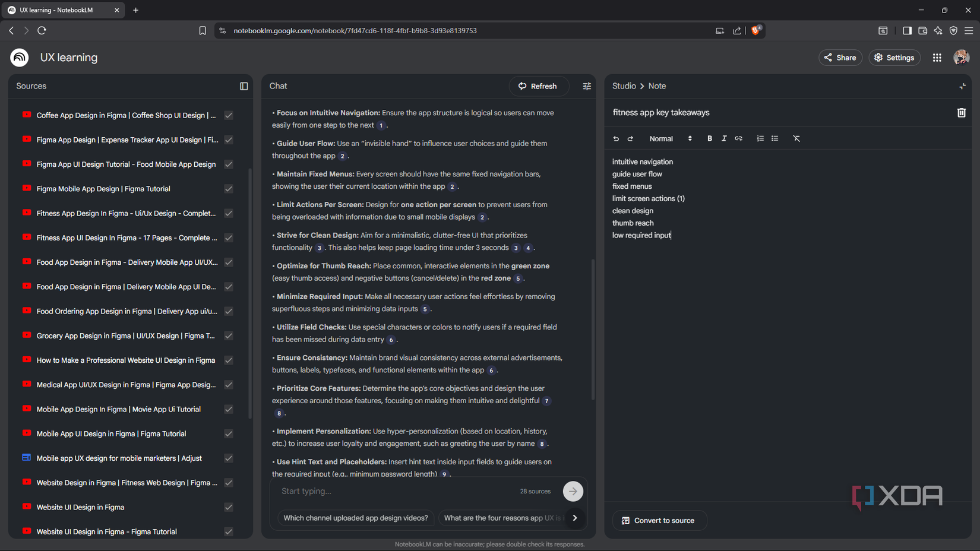Bookmark this page icon
Viewport: 980px width, 551px height.
[203, 31]
